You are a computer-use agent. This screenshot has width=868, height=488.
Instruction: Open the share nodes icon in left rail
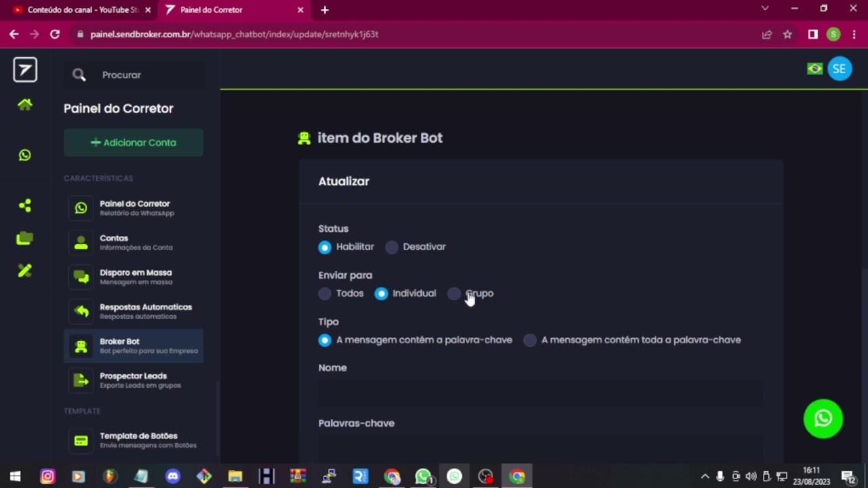click(25, 205)
